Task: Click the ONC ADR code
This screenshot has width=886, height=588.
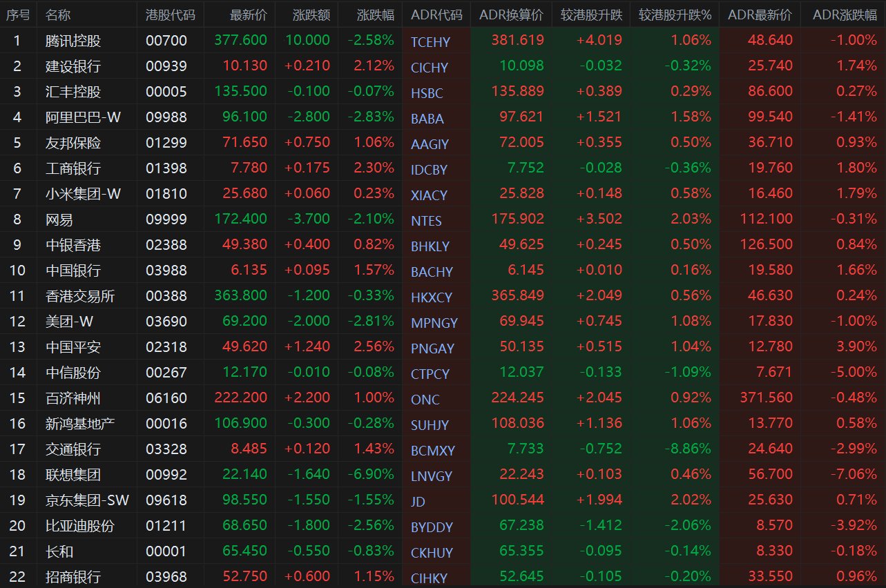Action: pyautogui.click(x=425, y=400)
